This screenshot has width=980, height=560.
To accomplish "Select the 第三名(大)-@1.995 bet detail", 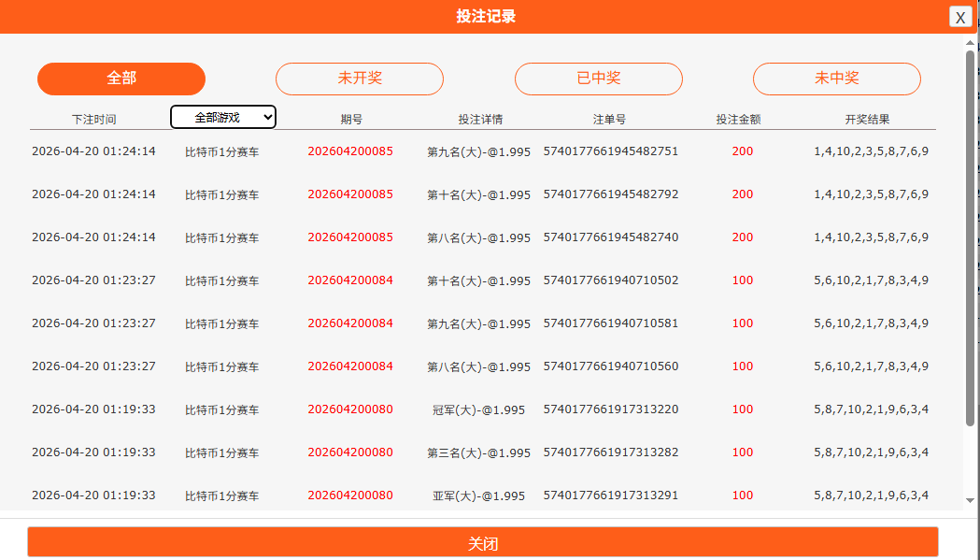I will pyautogui.click(x=478, y=452).
